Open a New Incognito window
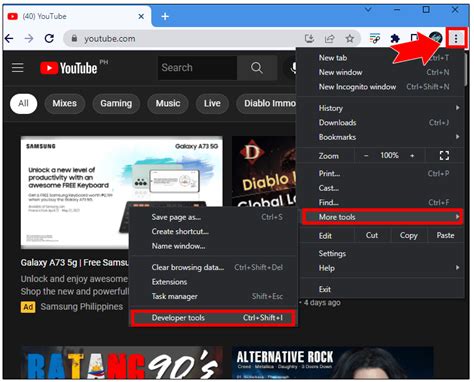The image size is (474, 382). 380,87
